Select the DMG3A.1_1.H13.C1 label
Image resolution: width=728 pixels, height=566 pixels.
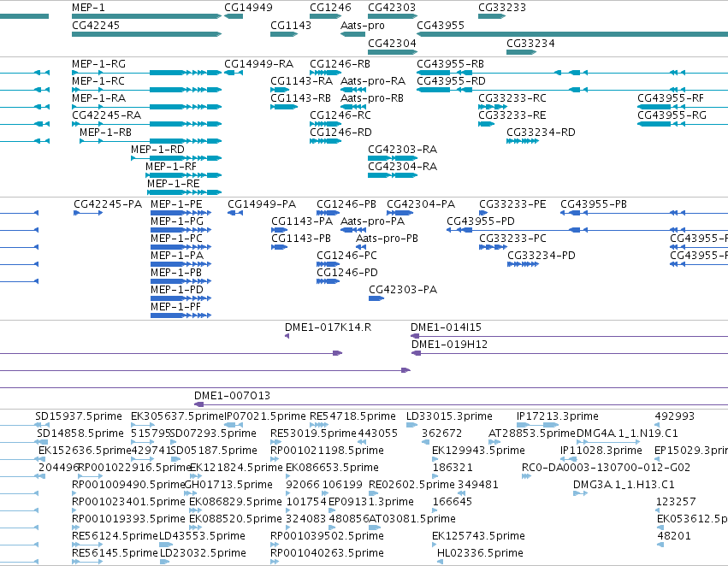click(624, 484)
